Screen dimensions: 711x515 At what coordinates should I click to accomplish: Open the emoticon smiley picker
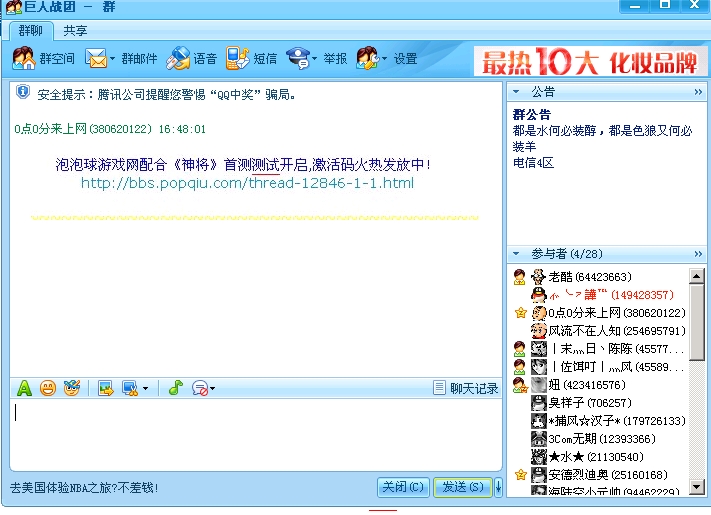click(x=48, y=388)
